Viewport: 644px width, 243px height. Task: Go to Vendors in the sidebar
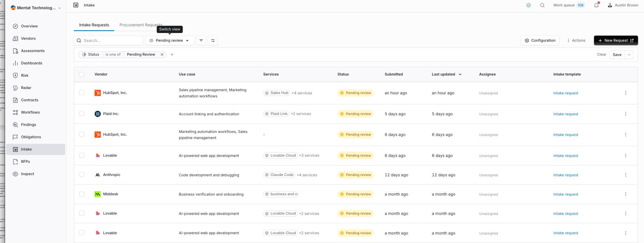[36, 38]
